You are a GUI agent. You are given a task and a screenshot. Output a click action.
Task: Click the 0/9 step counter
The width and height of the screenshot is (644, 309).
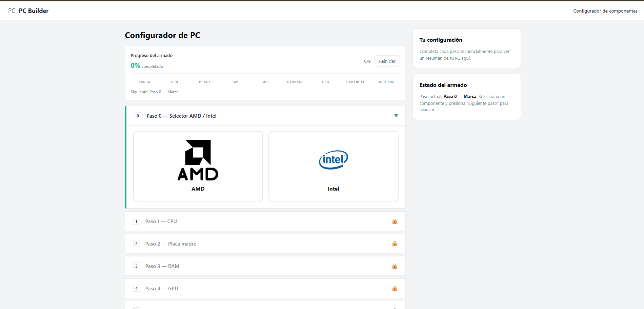367,61
